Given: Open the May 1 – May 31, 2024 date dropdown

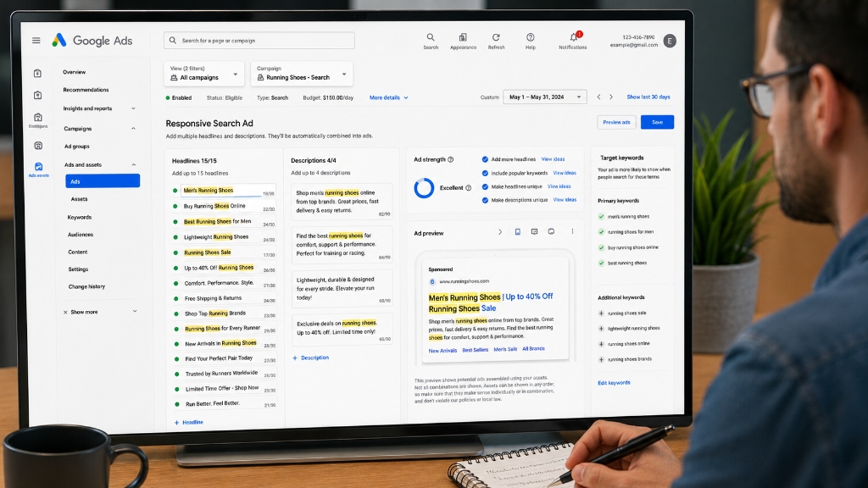Looking at the screenshot, I should [545, 97].
